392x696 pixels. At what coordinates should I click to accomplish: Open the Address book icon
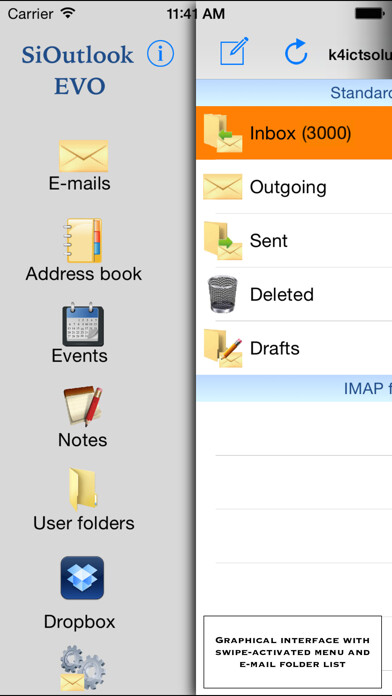click(x=83, y=240)
